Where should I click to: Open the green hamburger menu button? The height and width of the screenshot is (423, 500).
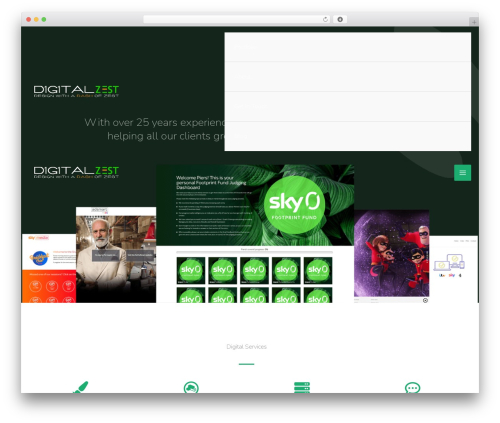[x=462, y=173]
